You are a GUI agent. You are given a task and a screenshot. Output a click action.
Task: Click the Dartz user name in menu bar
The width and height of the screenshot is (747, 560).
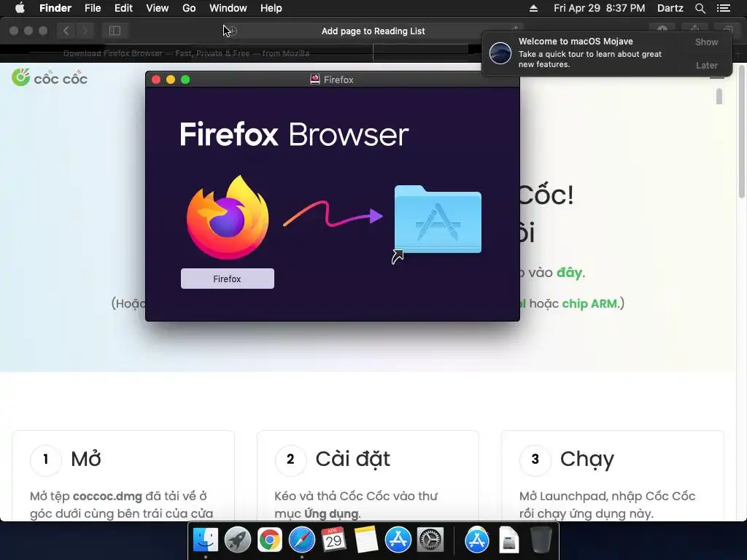coord(670,8)
